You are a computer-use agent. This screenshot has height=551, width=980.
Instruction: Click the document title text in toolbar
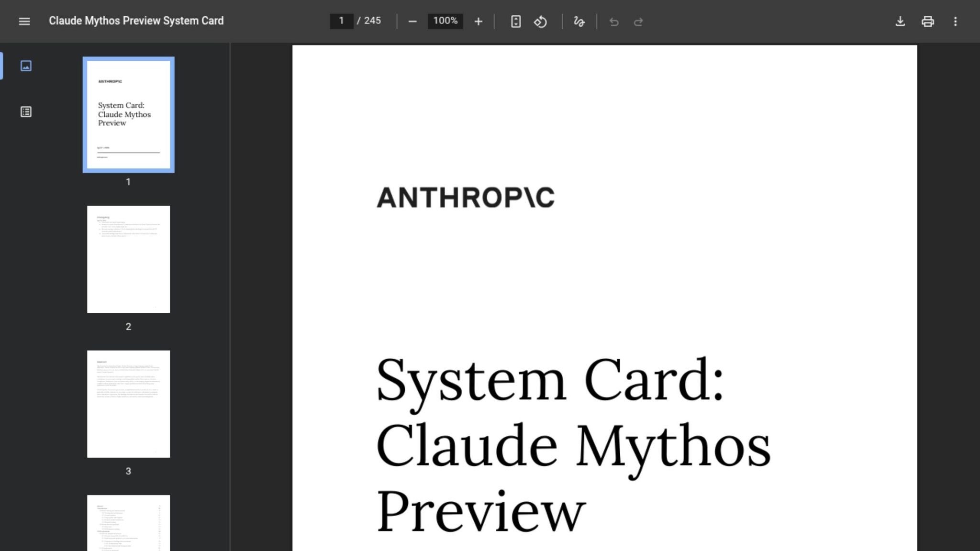click(x=136, y=21)
